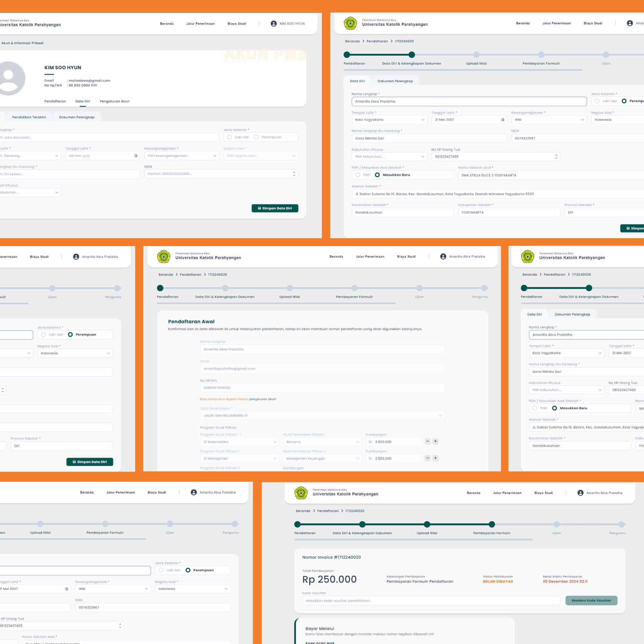
Task: Click breadcrumb Beranda in the Pendaftaran Awal window
Action: 166,275
